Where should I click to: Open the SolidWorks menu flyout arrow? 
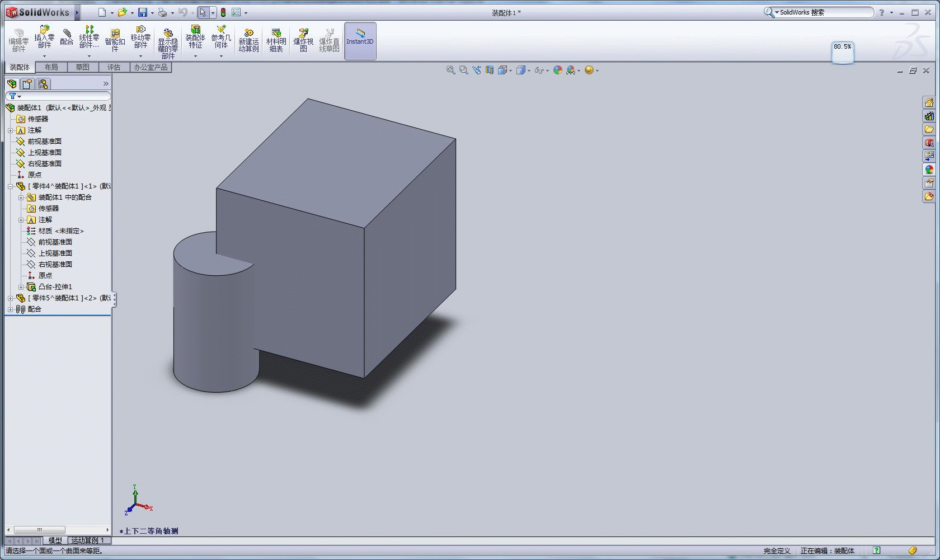77,12
